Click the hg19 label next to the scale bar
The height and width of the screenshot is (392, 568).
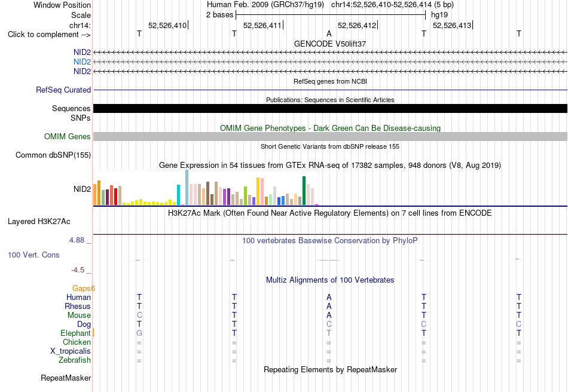coord(439,15)
